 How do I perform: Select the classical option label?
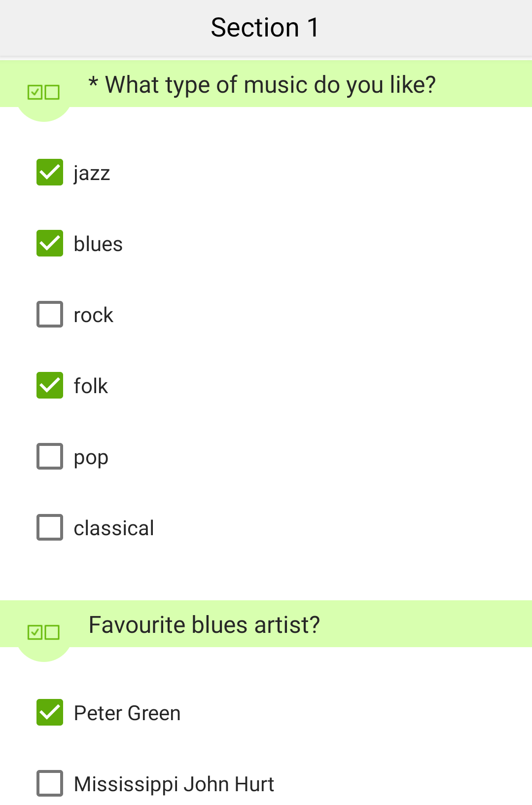[x=114, y=528]
